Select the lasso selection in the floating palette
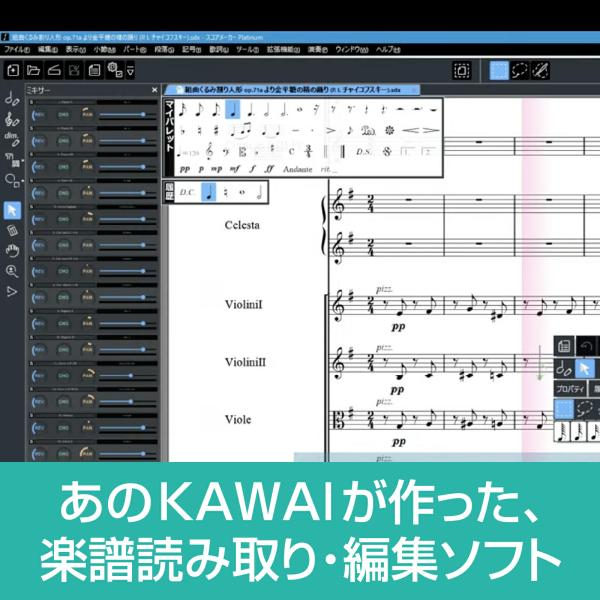 tap(585, 409)
